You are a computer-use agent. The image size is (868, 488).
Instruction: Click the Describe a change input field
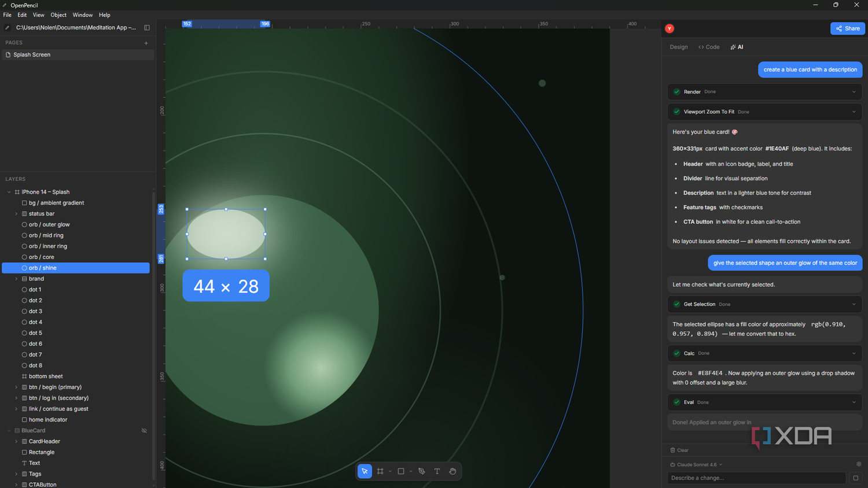coord(757,478)
